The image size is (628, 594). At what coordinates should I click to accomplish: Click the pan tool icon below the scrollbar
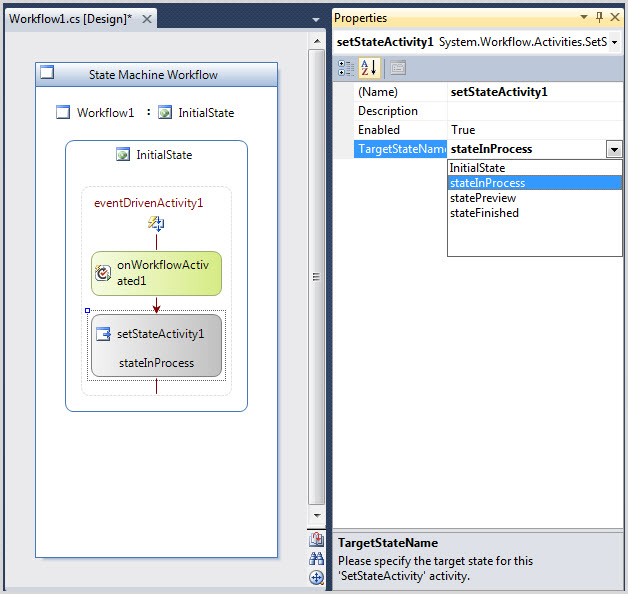(x=316, y=577)
